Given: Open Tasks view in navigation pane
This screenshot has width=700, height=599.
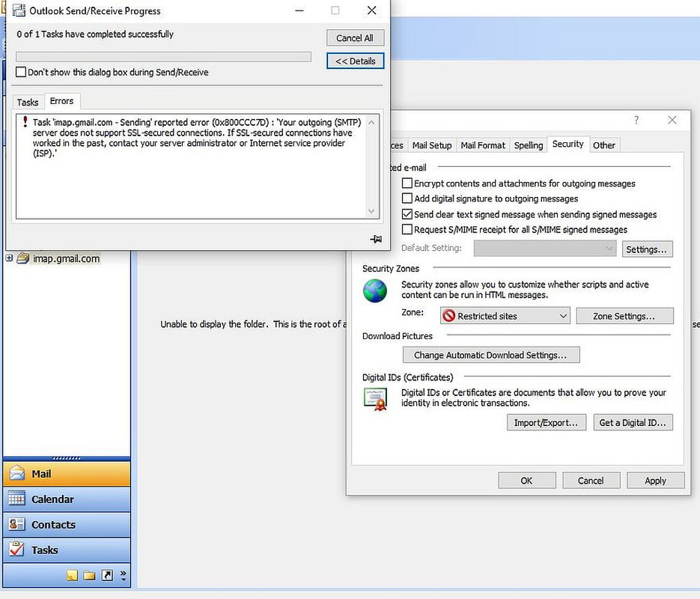Looking at the screenshot, I should click(67, 550).
